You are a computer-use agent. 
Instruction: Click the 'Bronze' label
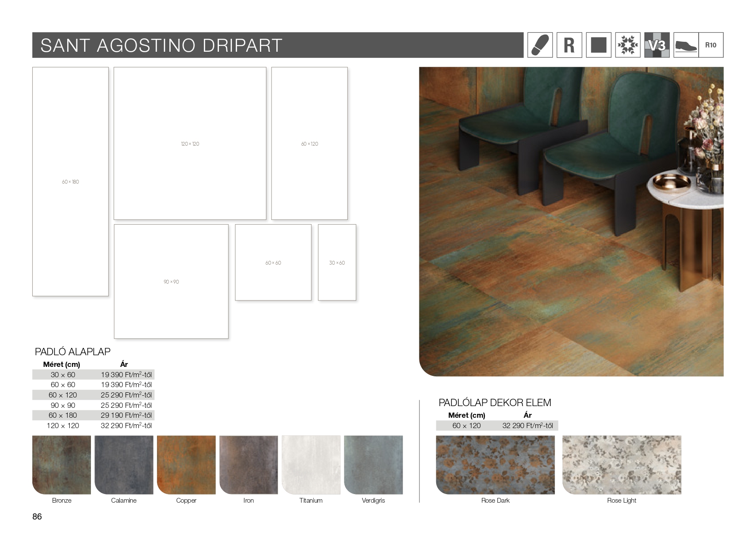pos(62,501)
